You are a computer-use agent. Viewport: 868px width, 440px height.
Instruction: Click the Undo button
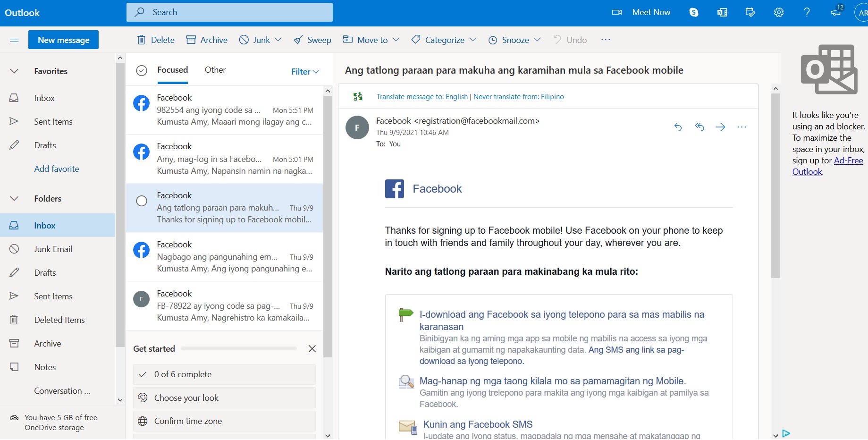tap(570, 40)
